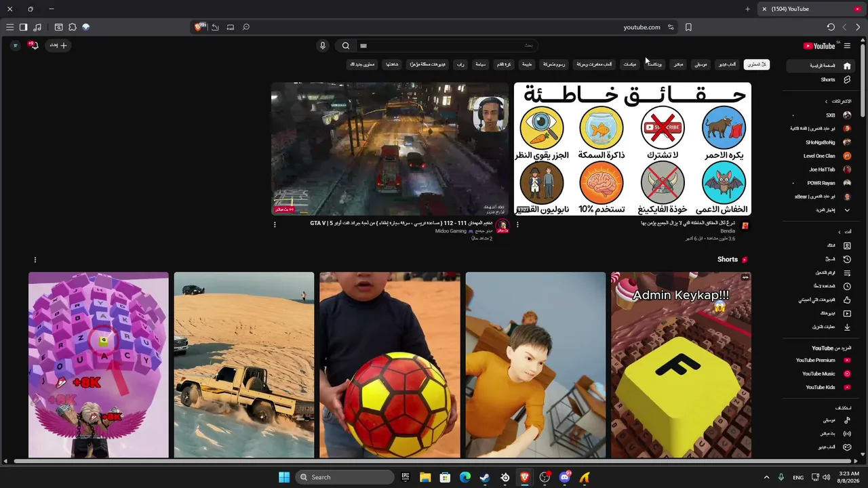Start YouTube voice search with microphone
Image resolution: width=868 pixels, height=488 pixels.
click(x=323, y=45)
